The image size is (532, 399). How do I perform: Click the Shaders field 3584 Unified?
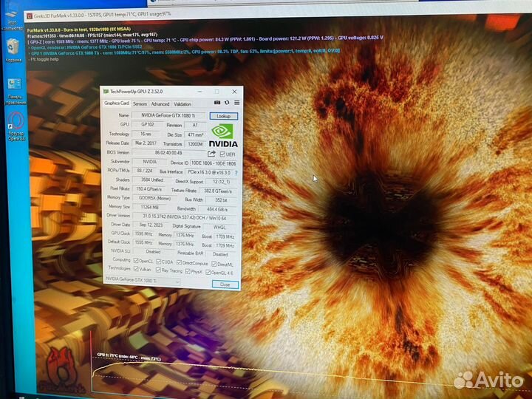(152, 180)
